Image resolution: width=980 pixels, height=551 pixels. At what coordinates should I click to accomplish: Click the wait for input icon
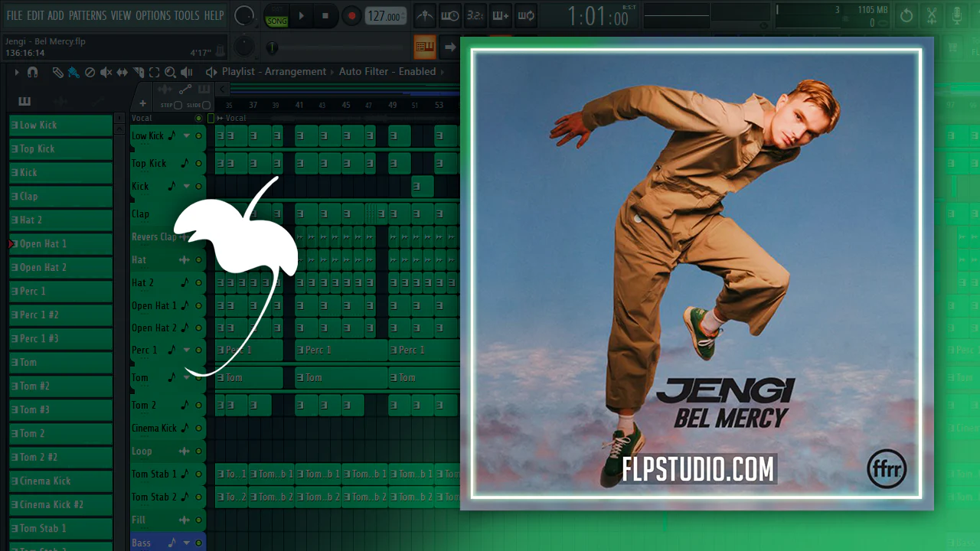click(450, 15)
